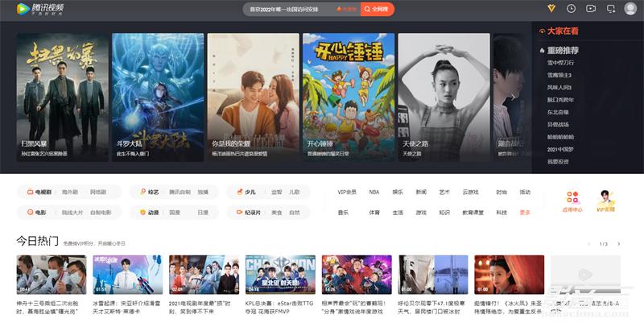Select 东北雪乡 in recommended list
This screenshot has height=323, width=644.
point(558,112)
